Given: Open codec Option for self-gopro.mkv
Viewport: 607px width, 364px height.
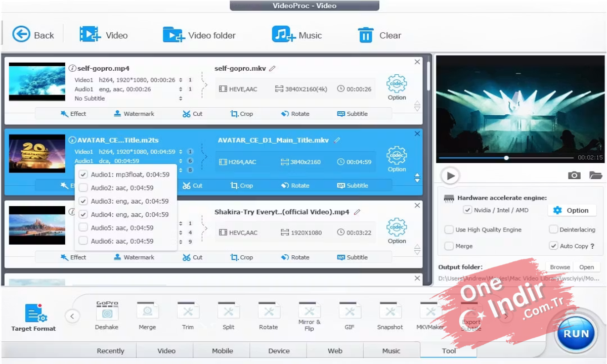Looking at the screenshot, I should [397, 87].
